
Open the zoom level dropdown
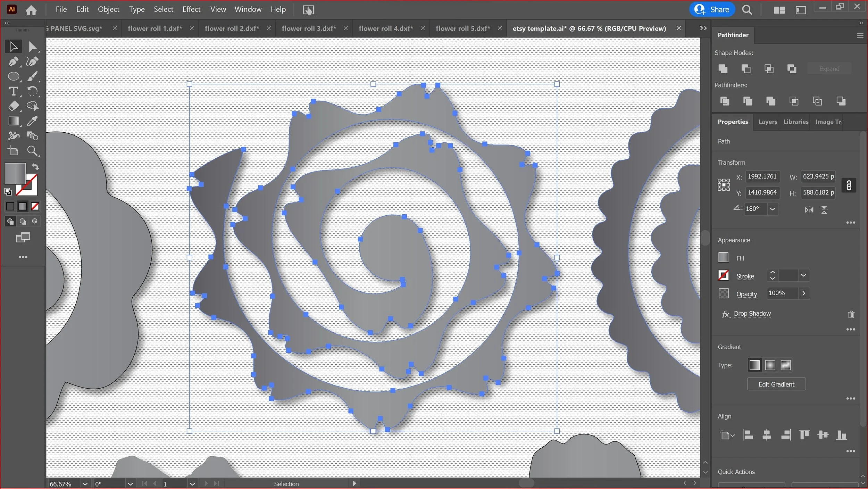pyautogui.click(x=85, y=484)
